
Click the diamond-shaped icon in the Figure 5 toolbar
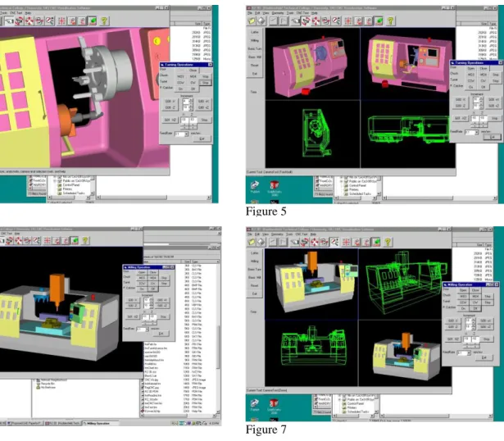[261, 20]
